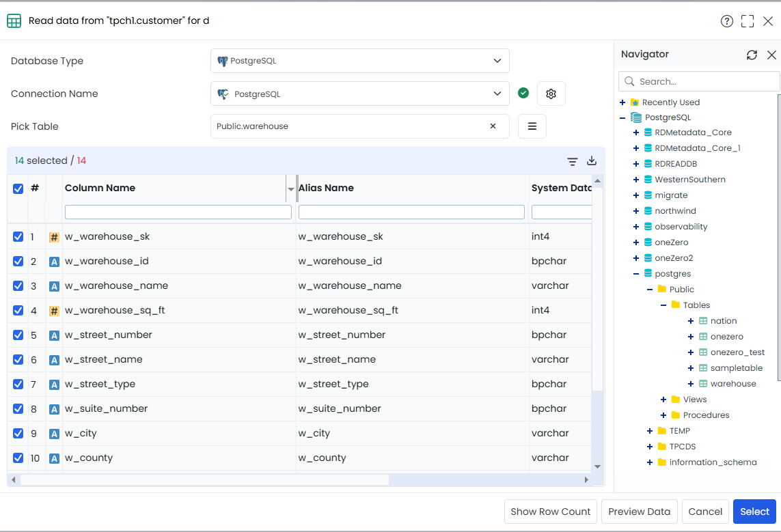This screenshot has width=781, height=532.
Task: Open the Column Name header sort menu
Action: (290, 189)
